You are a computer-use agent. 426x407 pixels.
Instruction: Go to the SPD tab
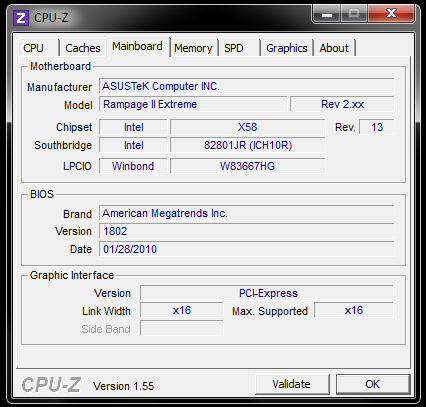240,48
